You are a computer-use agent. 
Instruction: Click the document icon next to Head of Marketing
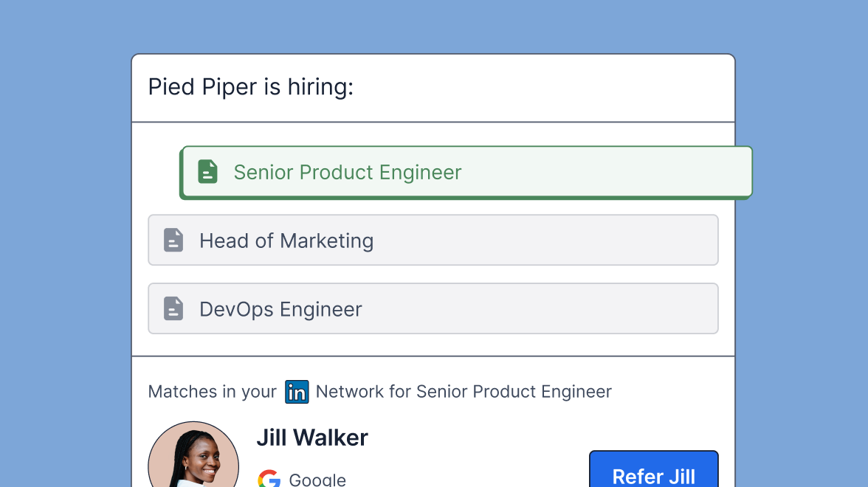pyautogui.click(x=173, y=241)
